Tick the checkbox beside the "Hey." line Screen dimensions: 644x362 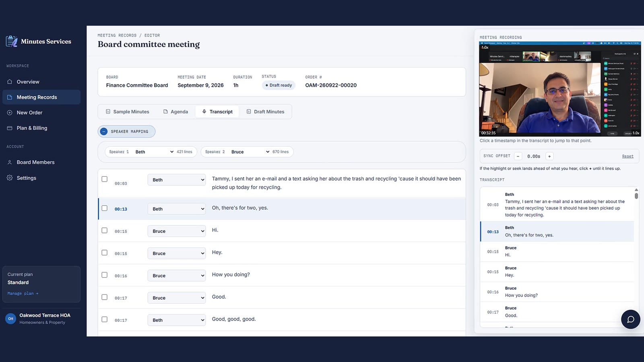click(x=105, y=253)
